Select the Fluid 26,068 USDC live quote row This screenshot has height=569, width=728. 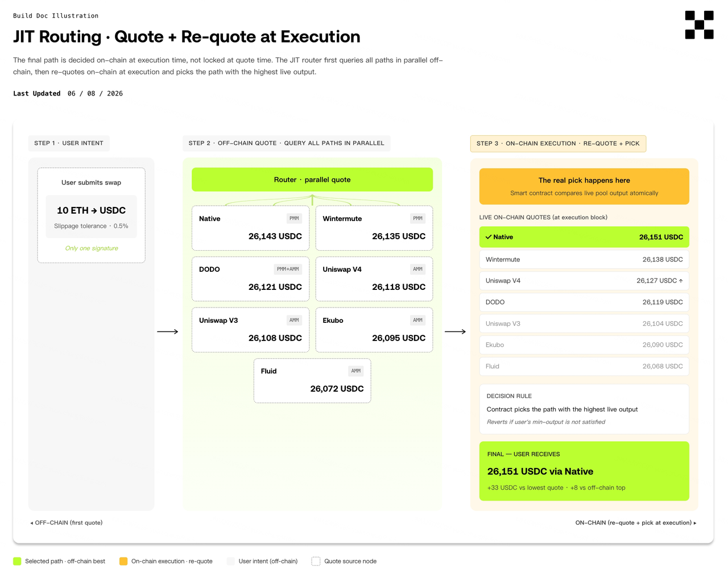[x=584, y=366]
